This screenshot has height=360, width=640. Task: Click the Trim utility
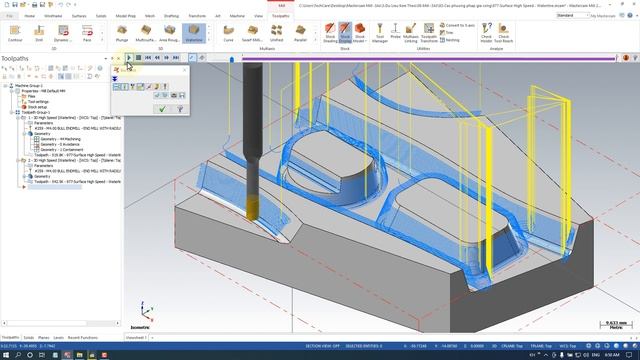click(x=447, y=33)
